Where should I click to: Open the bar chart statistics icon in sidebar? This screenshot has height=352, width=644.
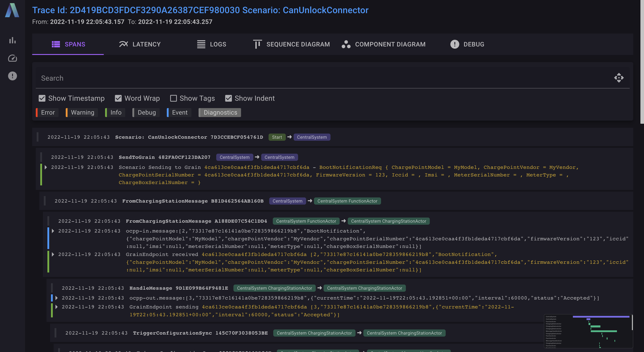pyautogui.click(x=12, y=41)
